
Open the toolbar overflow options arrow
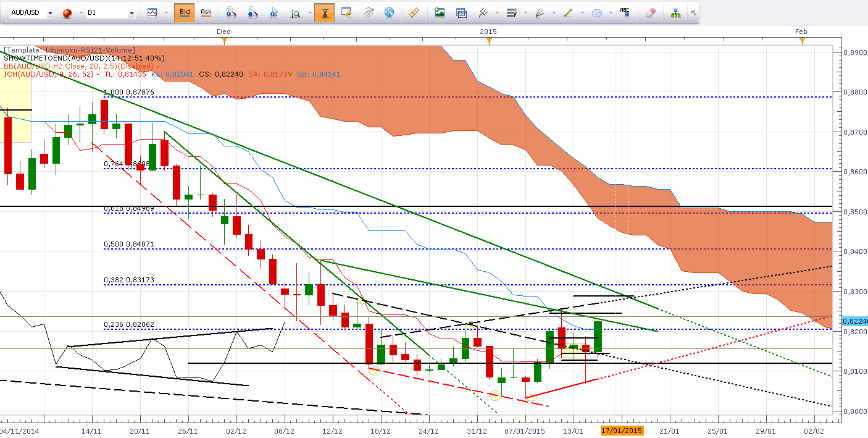point(693,12)
